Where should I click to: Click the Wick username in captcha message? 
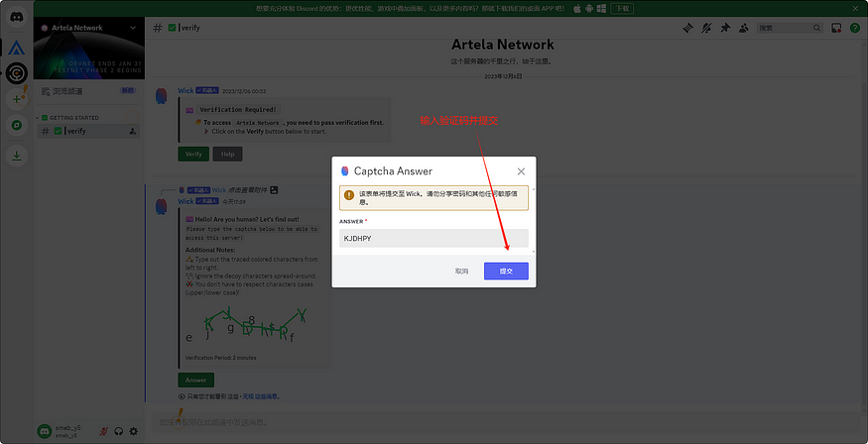point(186,201)
